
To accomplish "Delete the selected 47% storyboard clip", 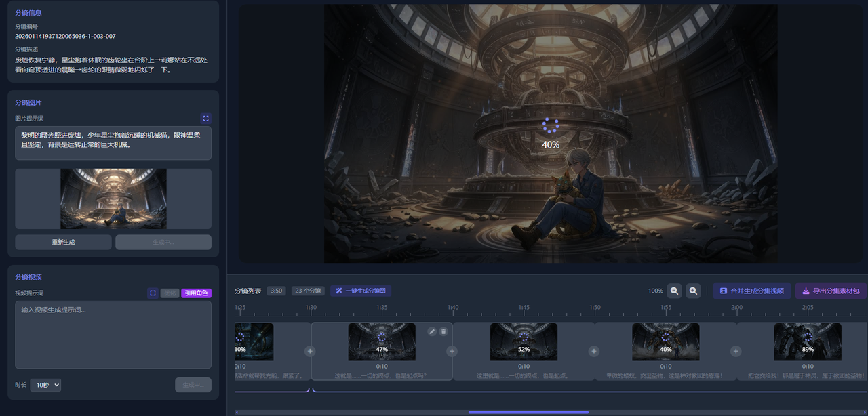I will (443, 331).
